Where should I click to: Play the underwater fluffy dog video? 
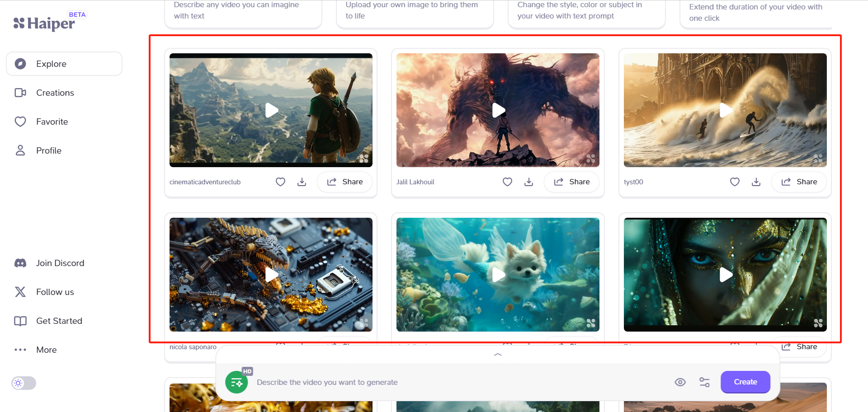coord(498,275)
